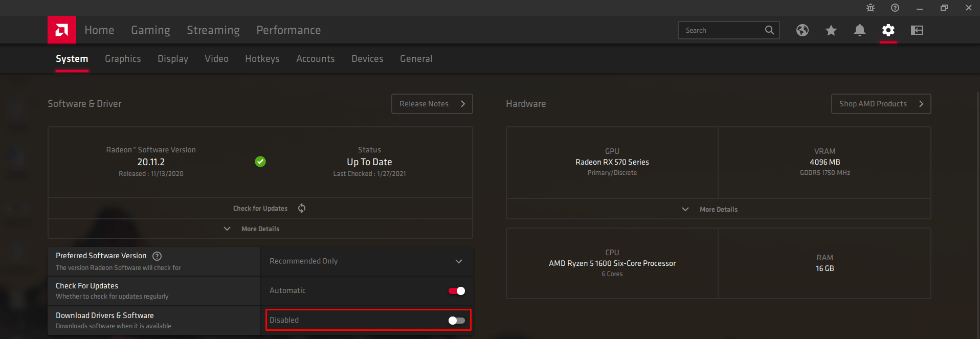Viewport: 980px width, 339px height.
Task: Switch to the Accounts settings tab
Action: click(x=316, y=59)
